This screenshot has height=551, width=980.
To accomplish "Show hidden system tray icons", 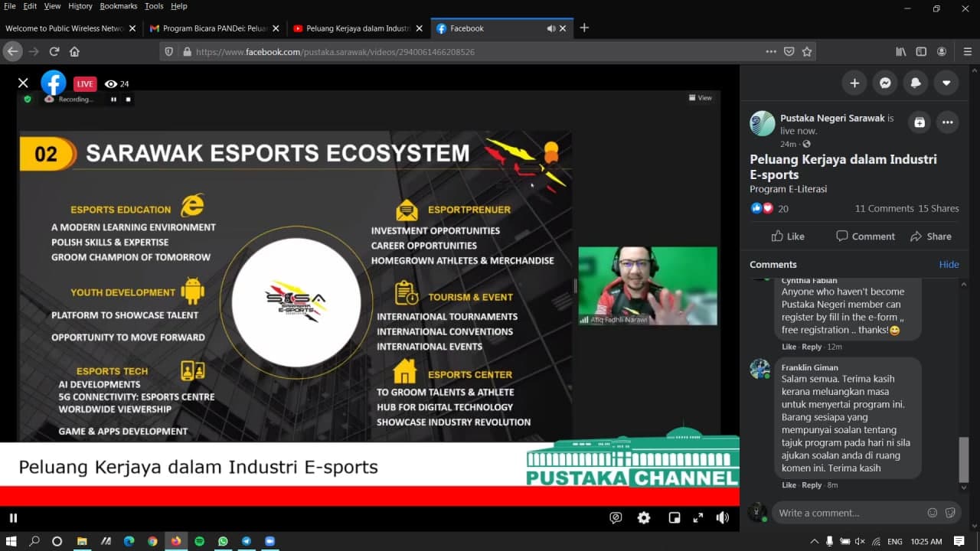I will [814, 542].
